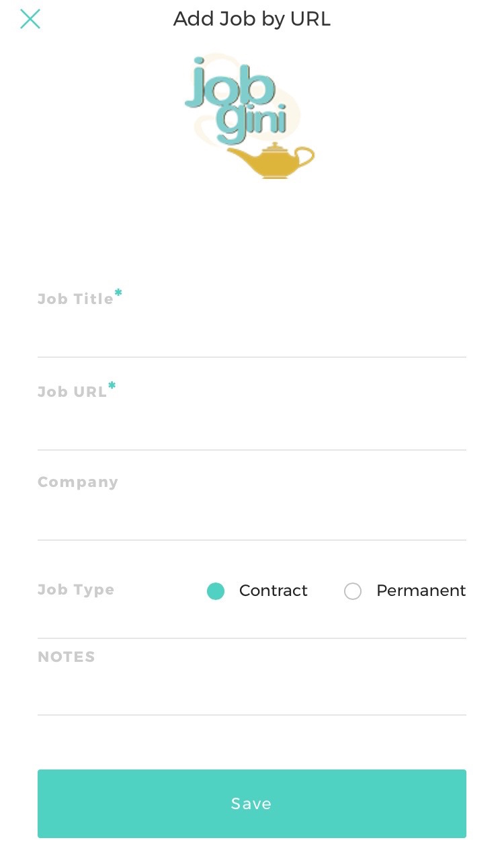504x865 pixels.
Task: Close the Add Job by URL screen
Action: (x=30, y=19)
